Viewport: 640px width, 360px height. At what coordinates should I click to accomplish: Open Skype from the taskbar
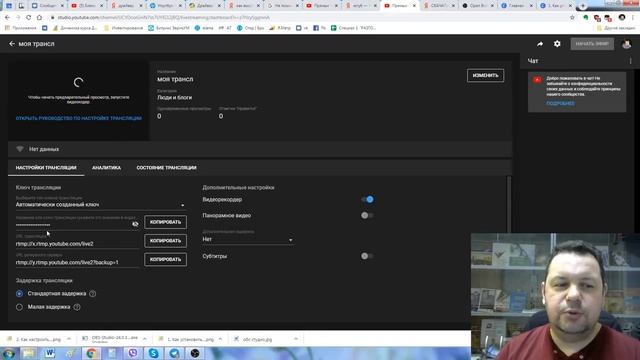153,353
